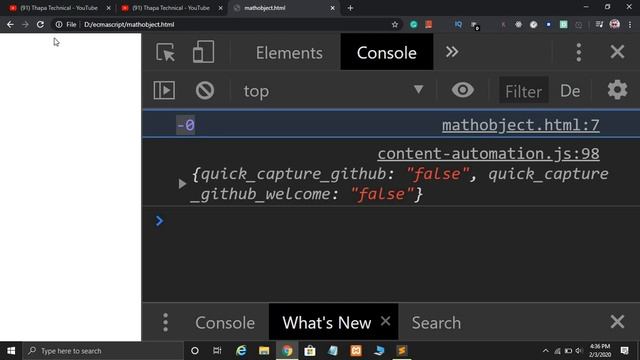The width and height of the screenshot is (640, 360).
Task: Open source link content-automation.js:98
Action: [488, 153]
